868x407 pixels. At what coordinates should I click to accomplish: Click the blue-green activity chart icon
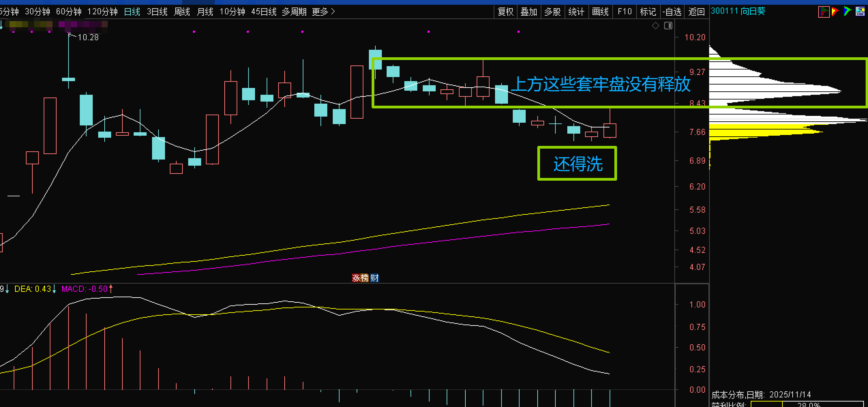[x=847, y=12]
